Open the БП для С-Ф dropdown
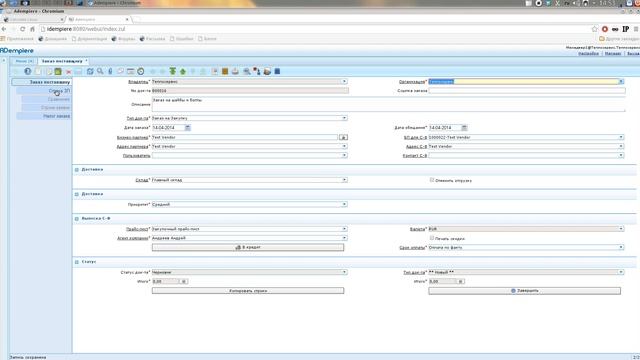Image resolution: width=640 pixels, height=360 pixels. [x=621, y=137]
